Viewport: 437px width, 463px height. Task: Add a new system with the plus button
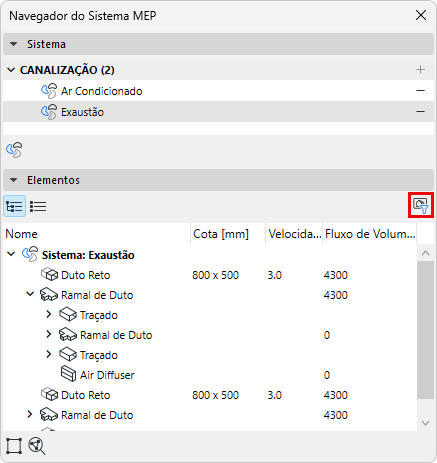[x=420, y=70]
